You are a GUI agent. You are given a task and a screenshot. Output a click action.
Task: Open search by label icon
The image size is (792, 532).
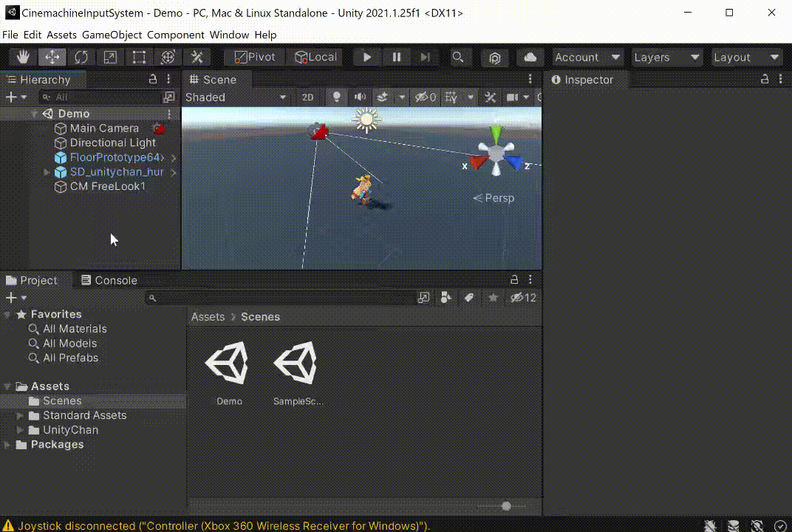click(469, 298)
